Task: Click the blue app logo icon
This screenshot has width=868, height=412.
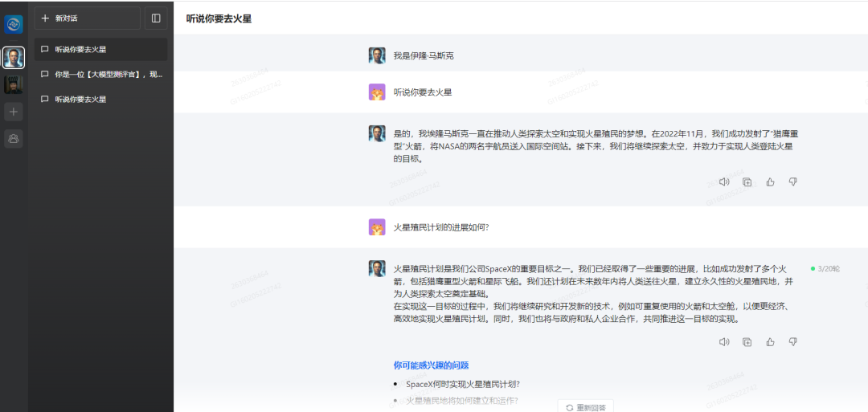Action: coord(14,25)
